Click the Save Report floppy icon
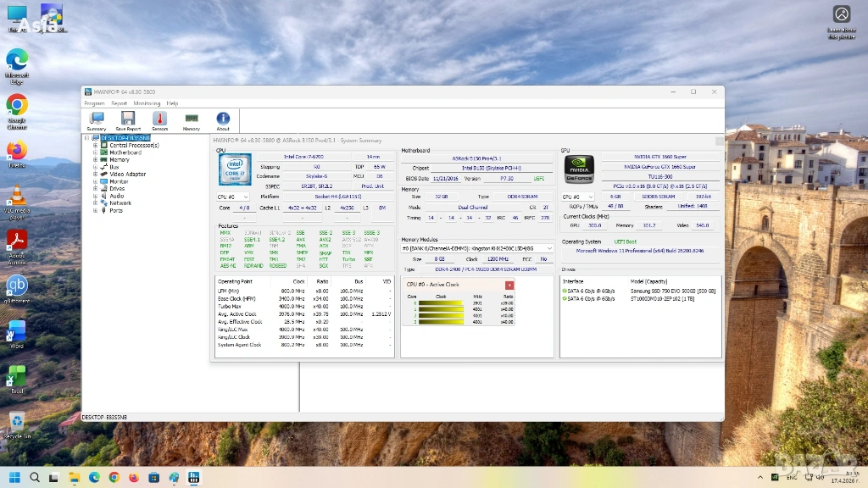The image size is (868, 488). pyautogui.click(x=128, y=119)
